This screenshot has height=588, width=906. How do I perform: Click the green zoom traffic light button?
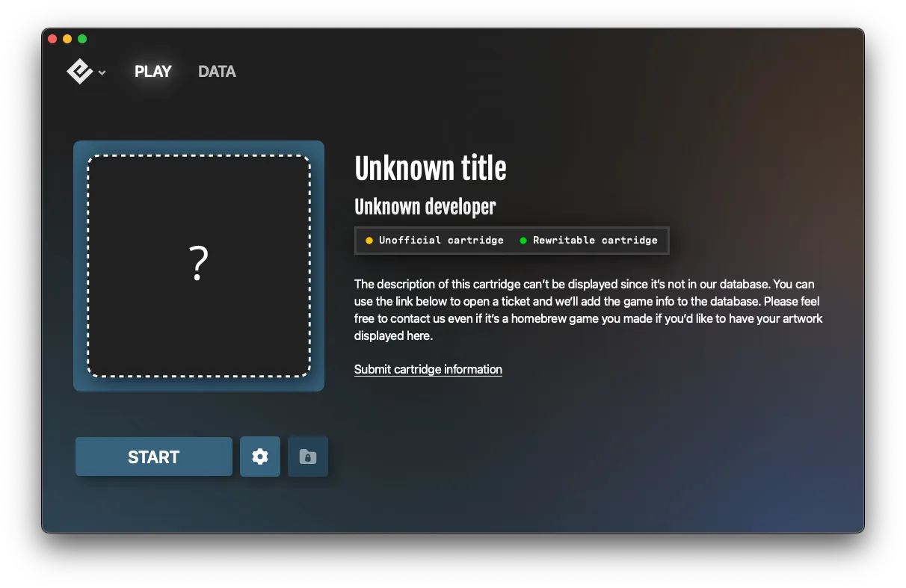(x=82, y=37)
